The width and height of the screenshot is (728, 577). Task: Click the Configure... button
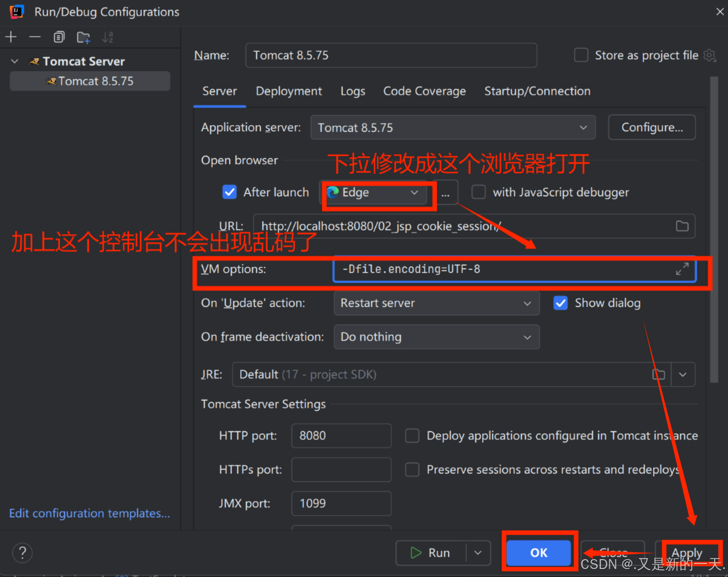point(652,128)
